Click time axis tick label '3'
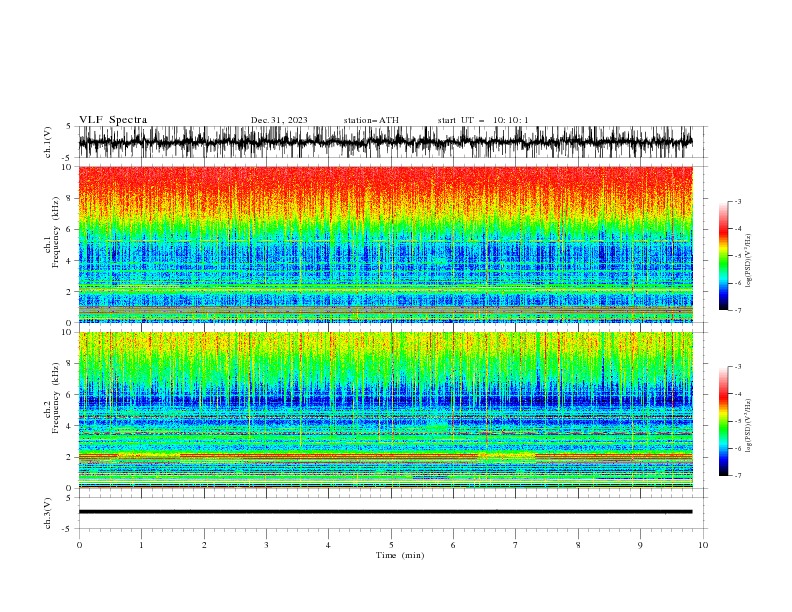Screen dimensions: 792x612 pos(266,545)
